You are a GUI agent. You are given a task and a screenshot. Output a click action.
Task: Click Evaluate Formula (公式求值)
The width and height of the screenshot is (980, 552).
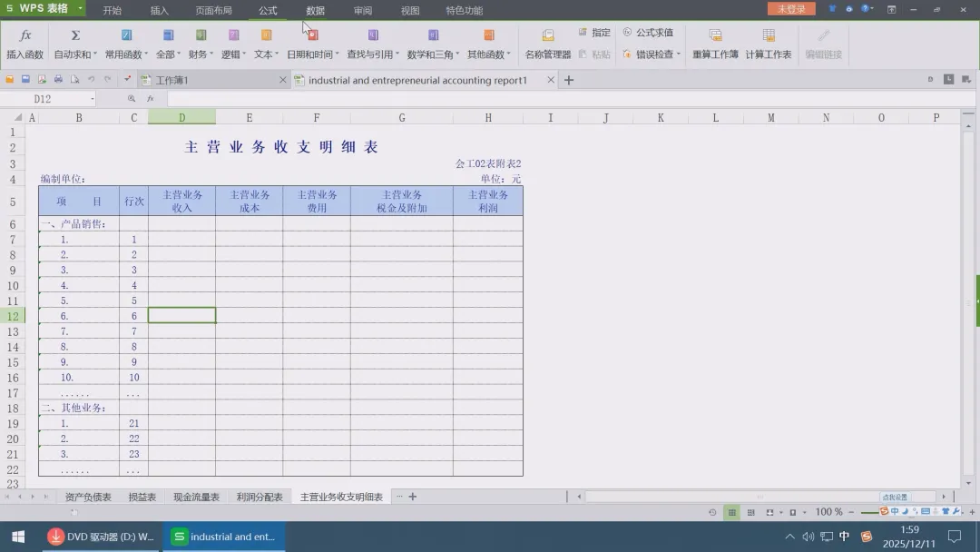point(648,33)
